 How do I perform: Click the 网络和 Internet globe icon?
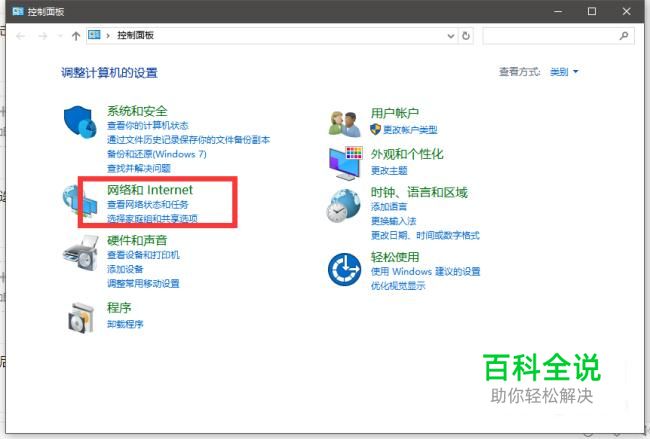pyautogui.click(x=80, y=201)
